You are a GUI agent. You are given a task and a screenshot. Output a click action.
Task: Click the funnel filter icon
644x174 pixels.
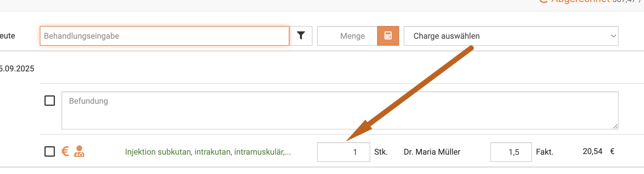pyautogui.click(x=301, y=36)
